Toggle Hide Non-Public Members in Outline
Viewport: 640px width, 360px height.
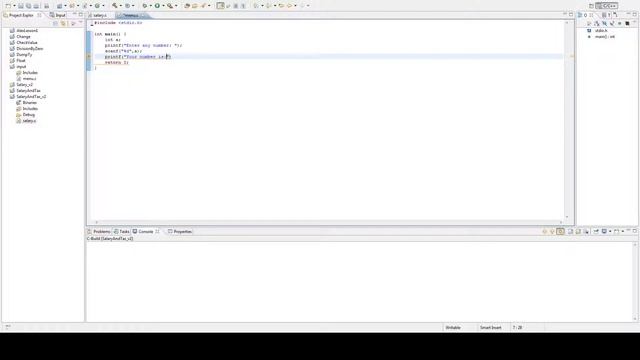(620, 23)
